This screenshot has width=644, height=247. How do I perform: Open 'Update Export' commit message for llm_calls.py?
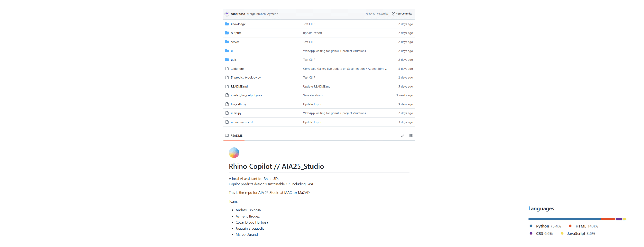point(313,104)
